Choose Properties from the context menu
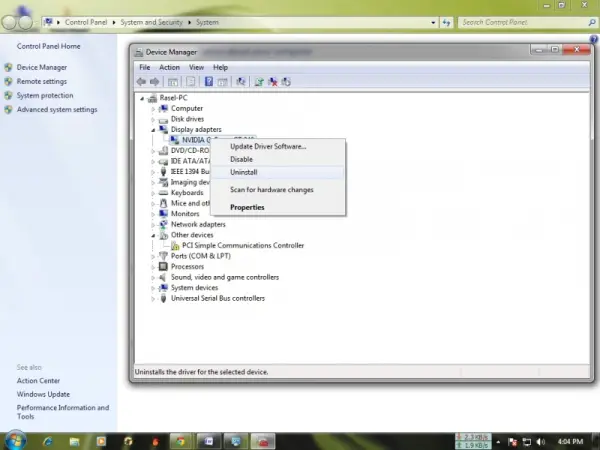The height and width of the screenshot is (450, 600). point(278,207)
